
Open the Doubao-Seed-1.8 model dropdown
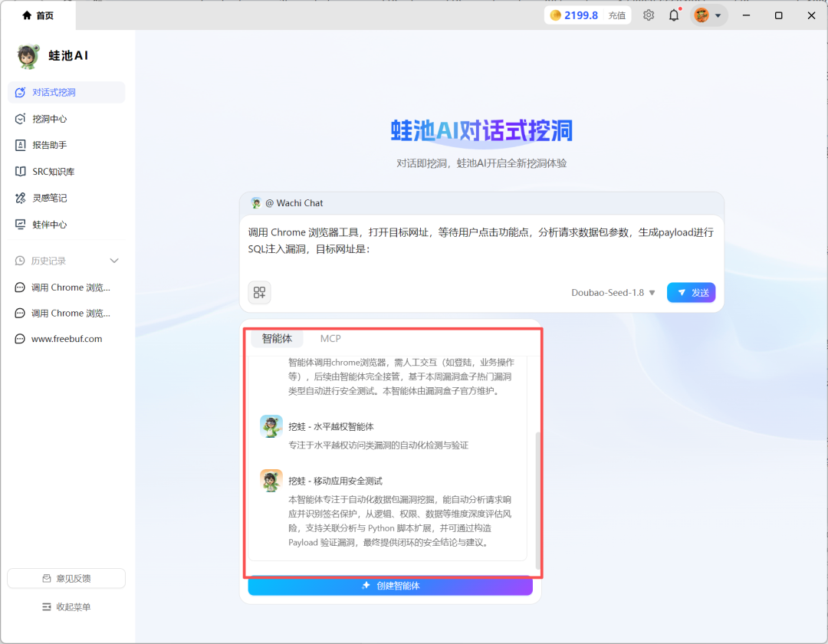[612, 292]
